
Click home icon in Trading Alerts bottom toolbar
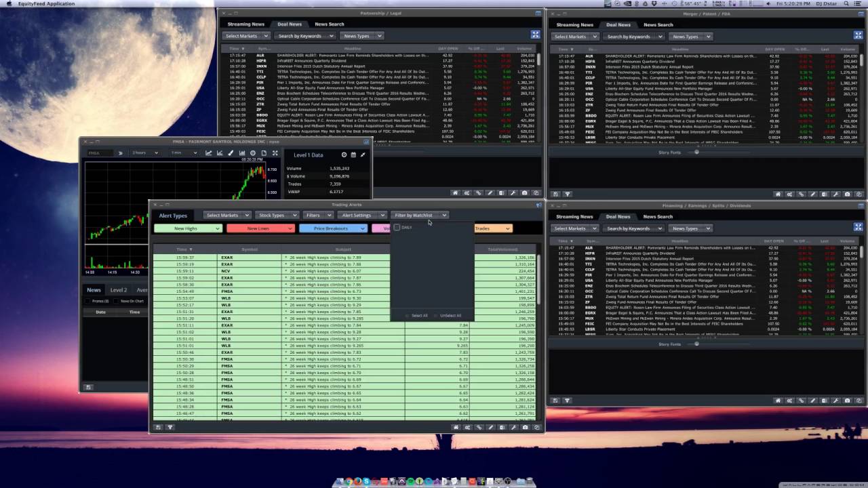456,428
